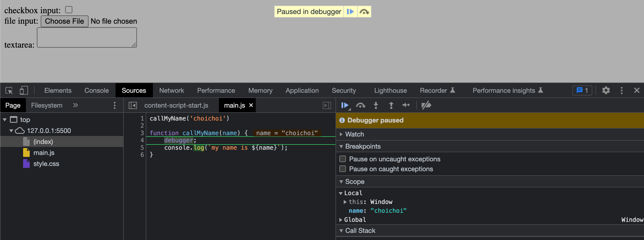Image resolution: width=644 pixels, height=240 pixels.
Task: Step over from Paused in debugger overlay
Action: pyautogui.click(x=364, y=12)
